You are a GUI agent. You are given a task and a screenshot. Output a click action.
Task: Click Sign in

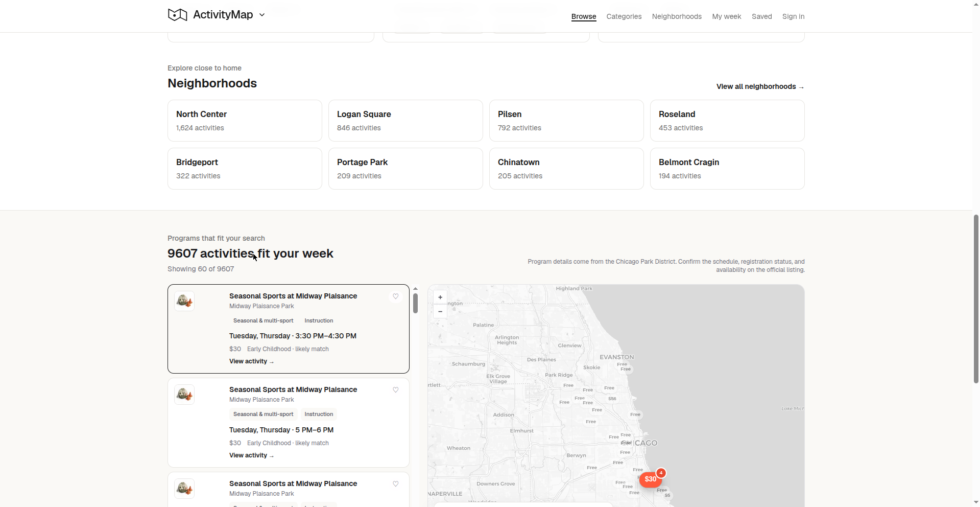pyautogui.click(x=793, y=16)
